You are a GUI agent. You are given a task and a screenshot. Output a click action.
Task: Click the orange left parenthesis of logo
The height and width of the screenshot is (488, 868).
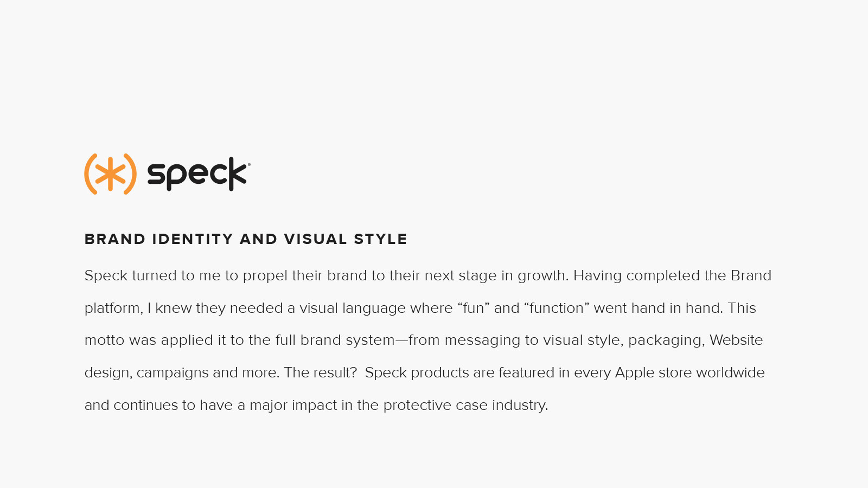(91, 174)
